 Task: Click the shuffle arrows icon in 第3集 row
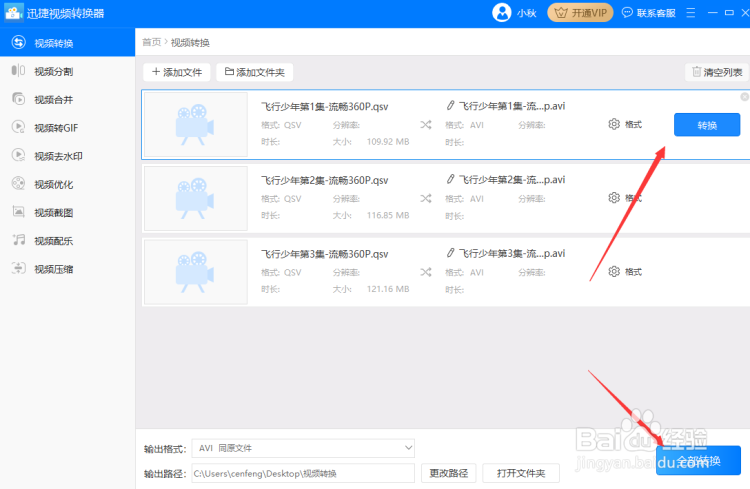(426, 272)
